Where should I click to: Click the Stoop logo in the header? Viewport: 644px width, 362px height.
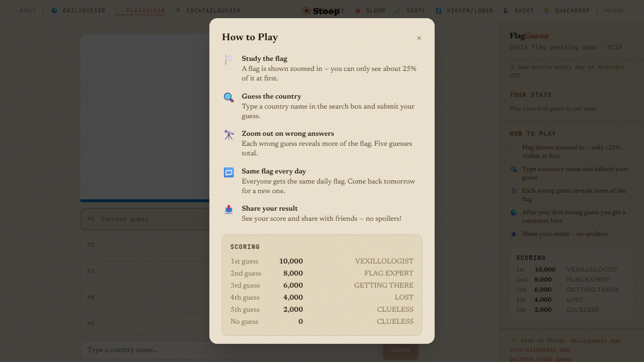321,11
